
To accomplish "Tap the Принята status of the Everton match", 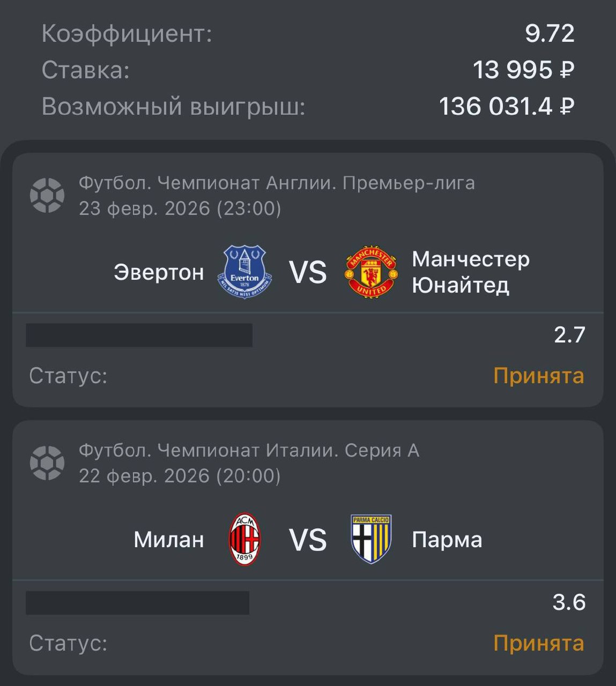I will pos(538,376).
